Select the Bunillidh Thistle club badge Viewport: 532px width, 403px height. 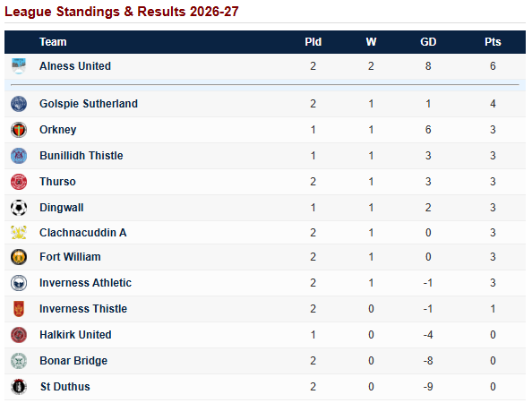point(19,156)
